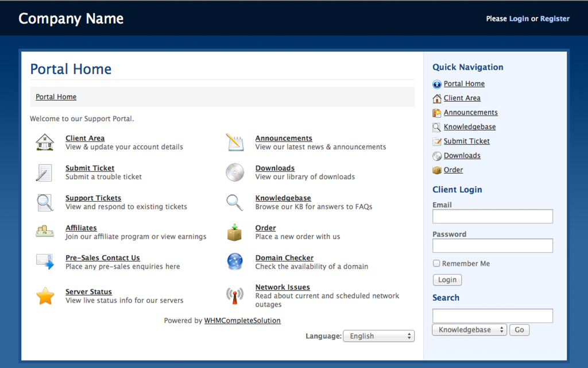Click the Downloads disc icon

(x=235, y=172)
